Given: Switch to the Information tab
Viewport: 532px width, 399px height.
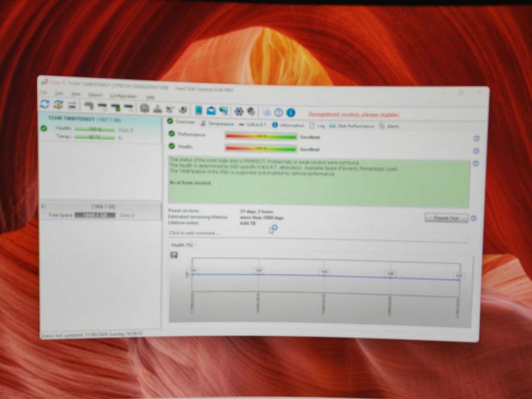Looking at the screenshot, I should pyautogui.click(x=288, y=125).
